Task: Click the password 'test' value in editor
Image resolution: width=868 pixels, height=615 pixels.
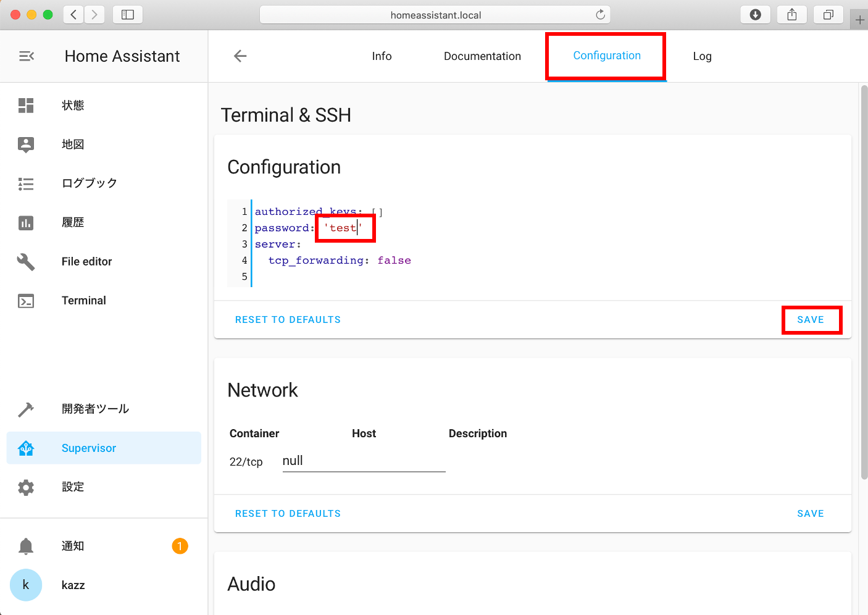Action: [x=343, y=228]
